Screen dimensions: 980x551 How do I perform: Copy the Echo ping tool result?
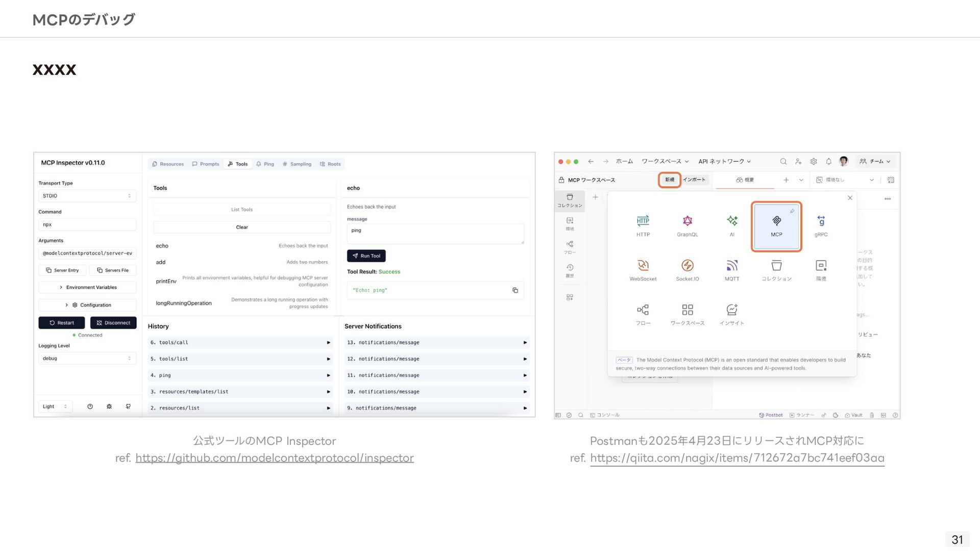click(515, 290)
